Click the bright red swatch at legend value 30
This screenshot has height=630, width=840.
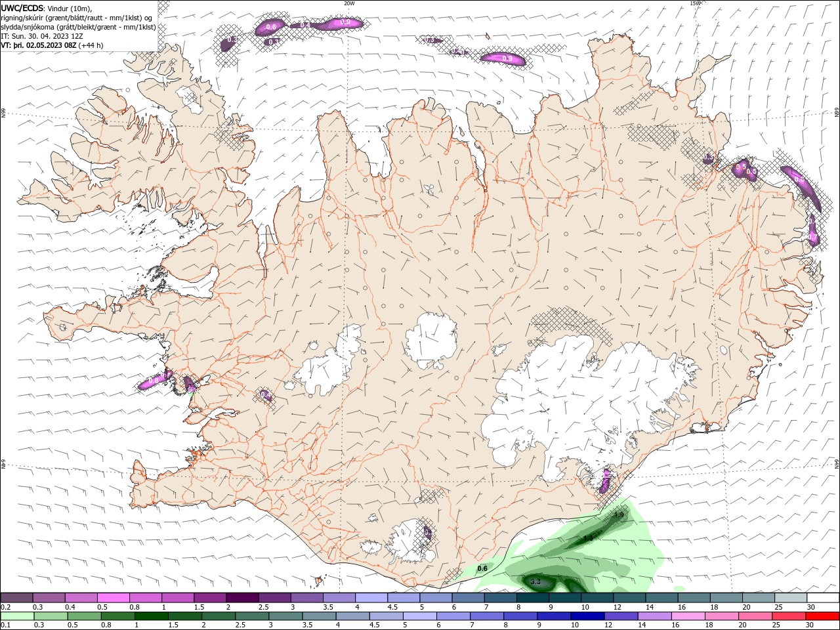click(x=823, y=616)
